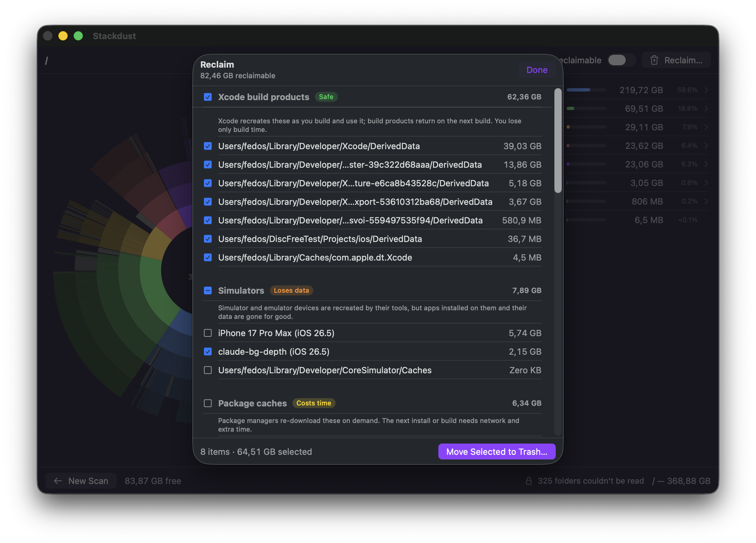Click the Safe badge
The image size is (756, 543).
tap(326, 97)
